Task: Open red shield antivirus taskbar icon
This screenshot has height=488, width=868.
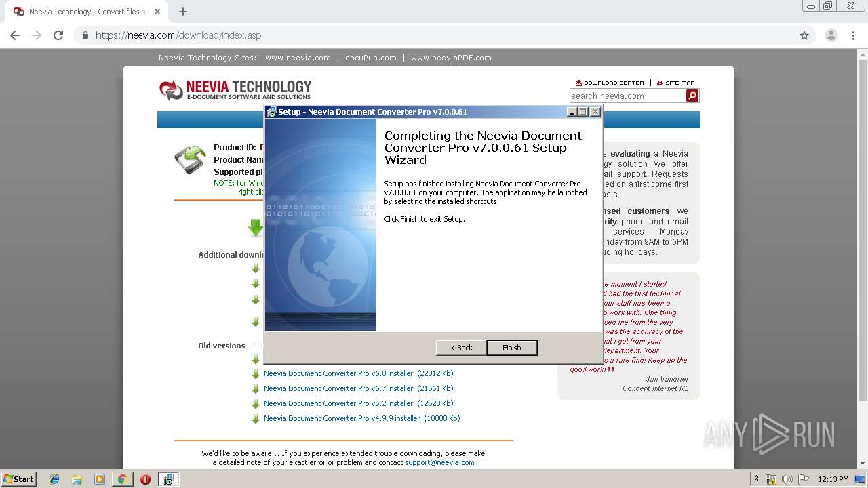Action: pos(145,479)
